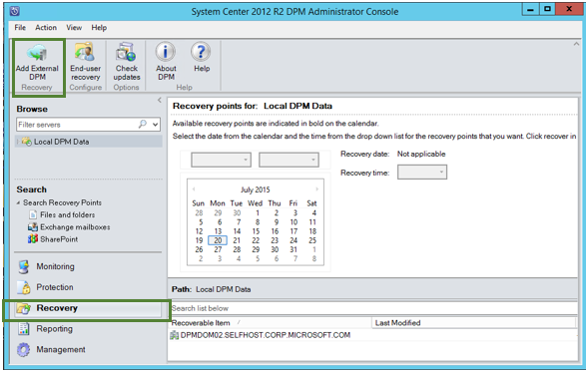Select the DPMDOM02 server item icon
The height and width of the screenshot is (372, 588).
(x=174, y=335)
